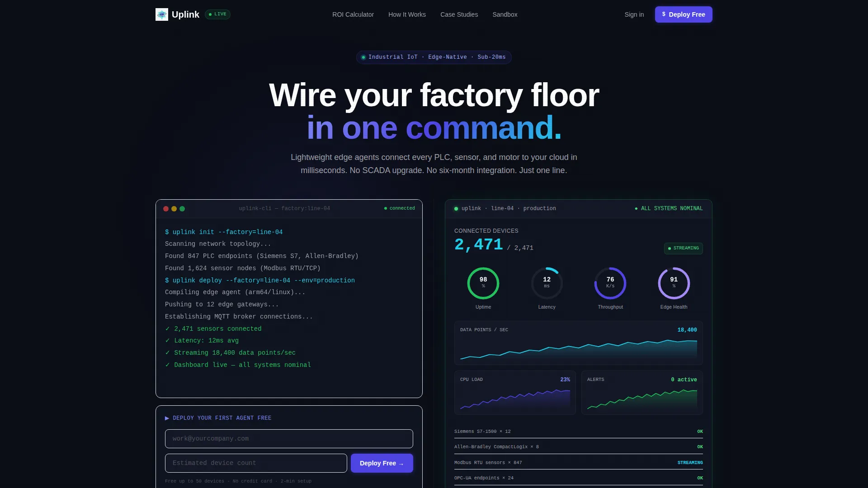The image size is (868, 488).
Task: Click the Industrial IoT Edge-Native badge
Action: click(434, 57)
